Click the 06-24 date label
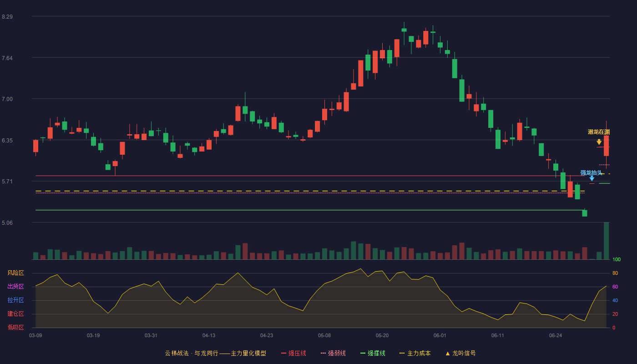 (x=556, y=335)
